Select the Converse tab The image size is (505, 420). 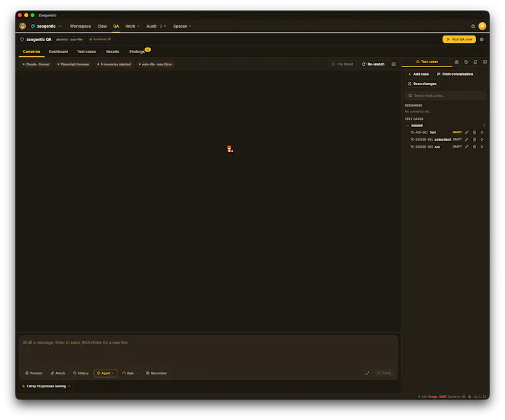click(x=32, y=52)
